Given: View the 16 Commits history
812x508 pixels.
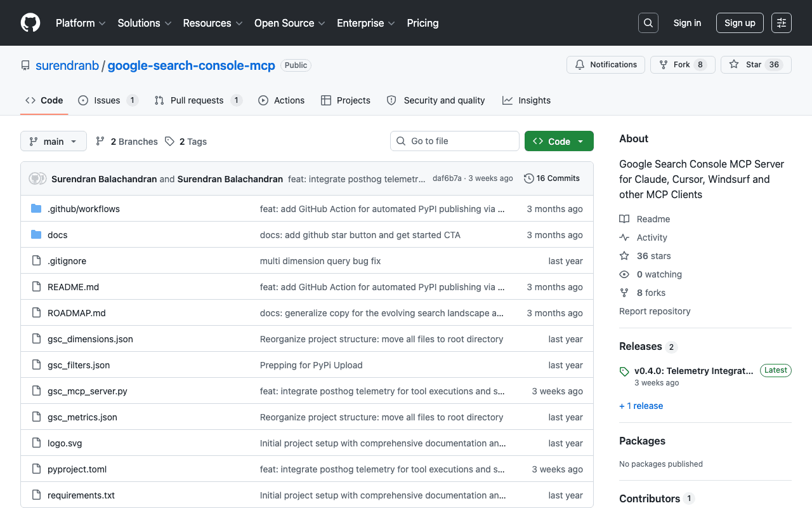Looking at the screenshot, I should (x=552, y=178).
